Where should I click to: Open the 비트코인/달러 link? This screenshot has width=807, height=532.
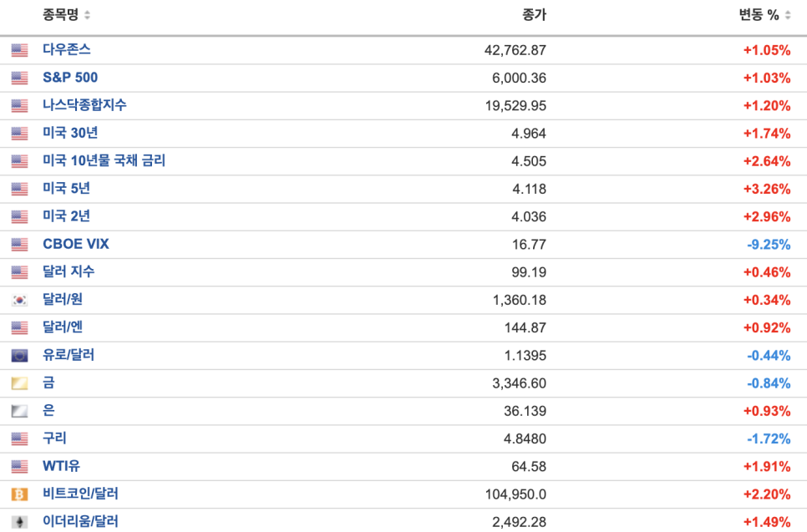point(80,494)
